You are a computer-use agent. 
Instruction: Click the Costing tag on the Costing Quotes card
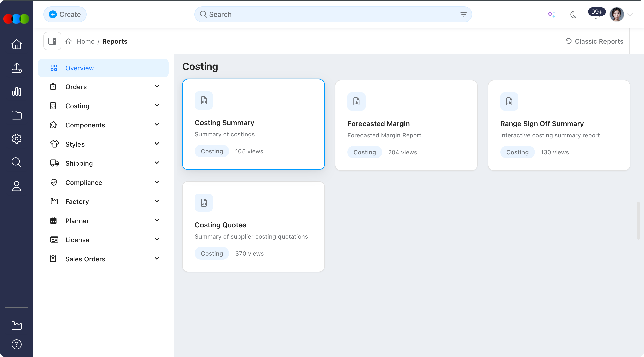pos(212,253)
